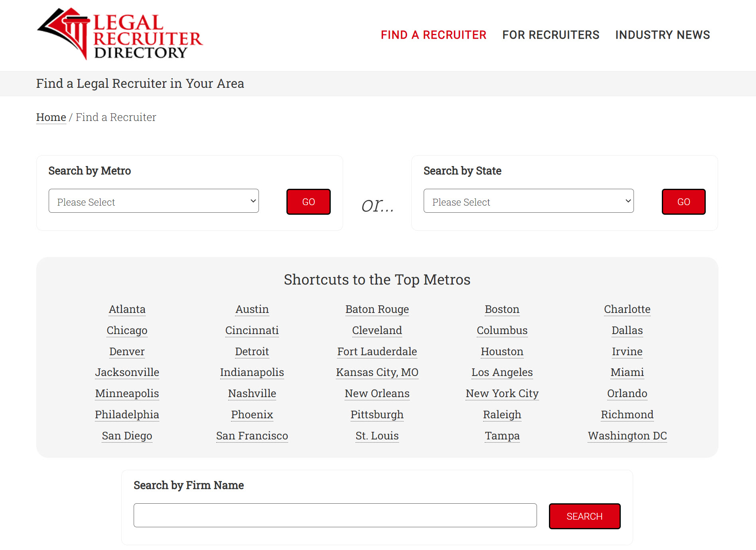Select the Minneapolis metro shortcut
The width and height of the screenshot is (756, 550).
(127, 393)
